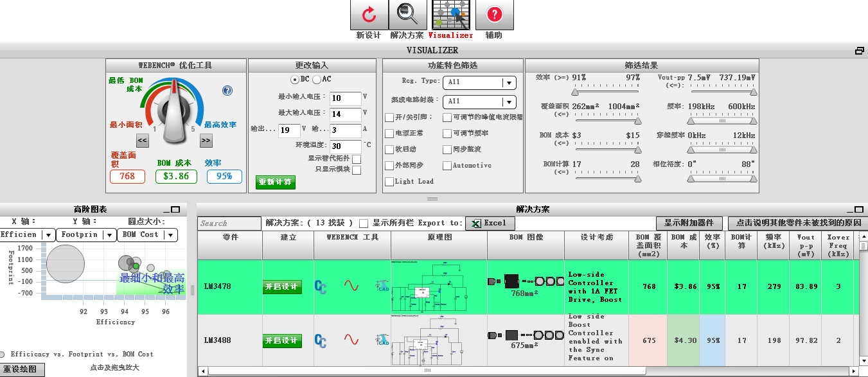Enable the 只显示模块 checkbox
The width and height of the screenshot is (868, 377).
(x=357, y=170)
